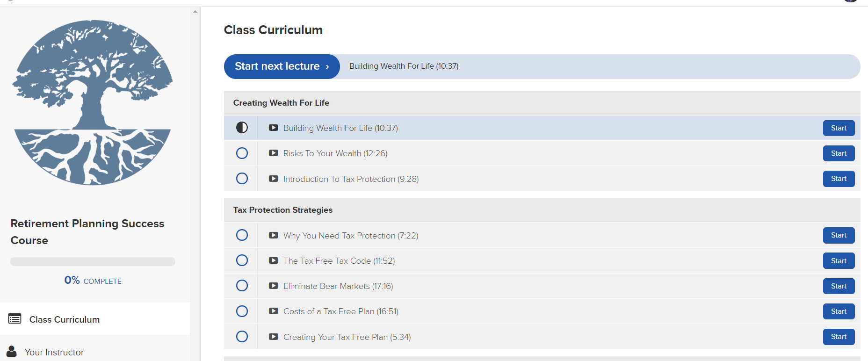Open Class Curriculum in the sidebar menu
Viewport: 868px width, 361px height.
(65, 319)
